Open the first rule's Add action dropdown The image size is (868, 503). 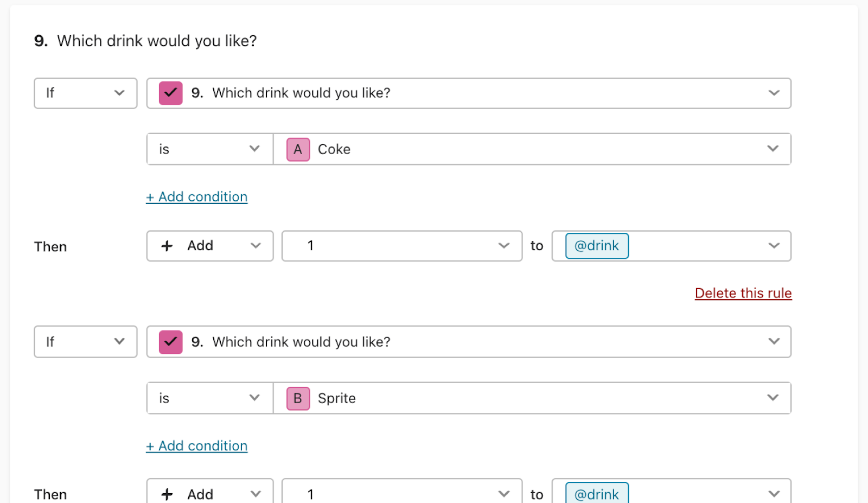point(210,246)
